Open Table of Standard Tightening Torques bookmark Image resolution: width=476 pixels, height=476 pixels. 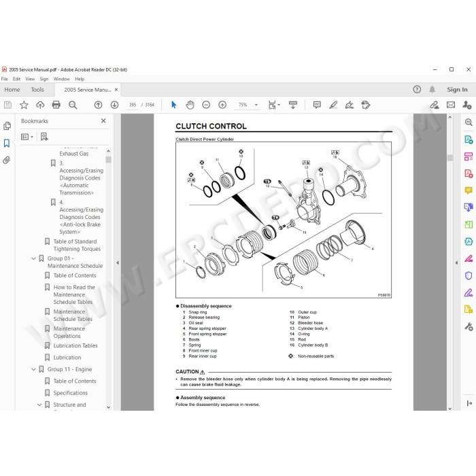pyautogui.click(x=76, y=245)
